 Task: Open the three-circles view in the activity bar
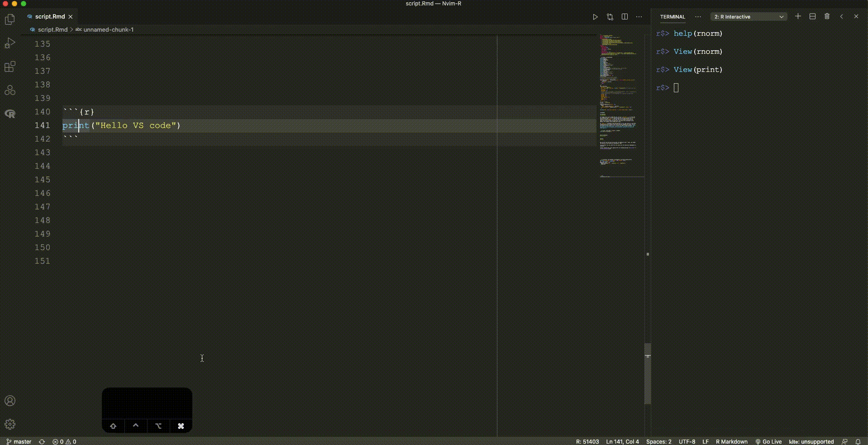(10, 90)
